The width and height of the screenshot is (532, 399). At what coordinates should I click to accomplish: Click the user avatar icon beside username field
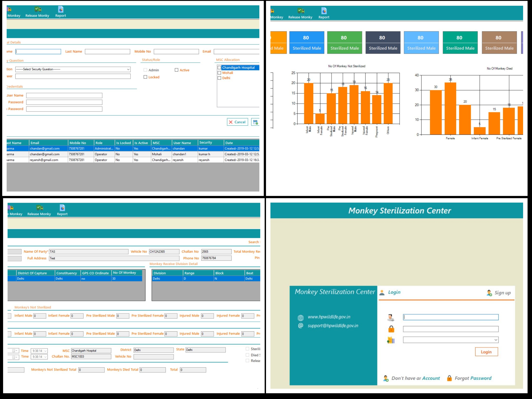(x=391, y=317)
